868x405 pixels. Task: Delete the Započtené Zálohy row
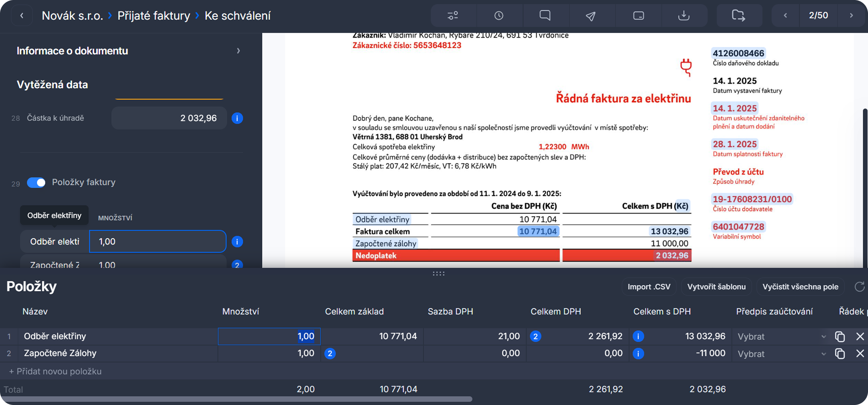(x=860, y=353)
